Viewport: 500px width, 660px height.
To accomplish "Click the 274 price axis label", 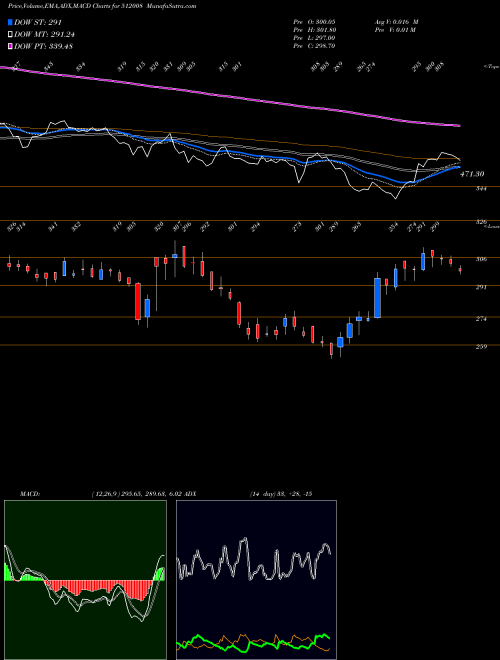I will tap(481, 319).
